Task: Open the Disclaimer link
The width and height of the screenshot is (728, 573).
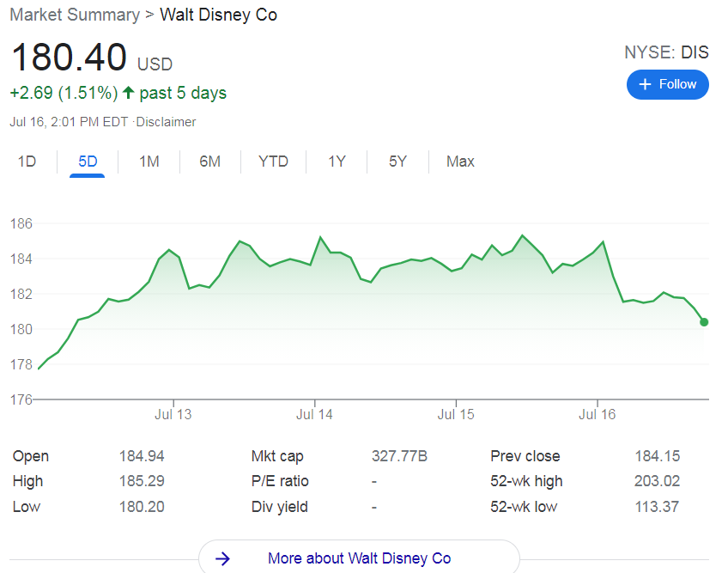Action: pyautogui.click(x=166, y=122)
